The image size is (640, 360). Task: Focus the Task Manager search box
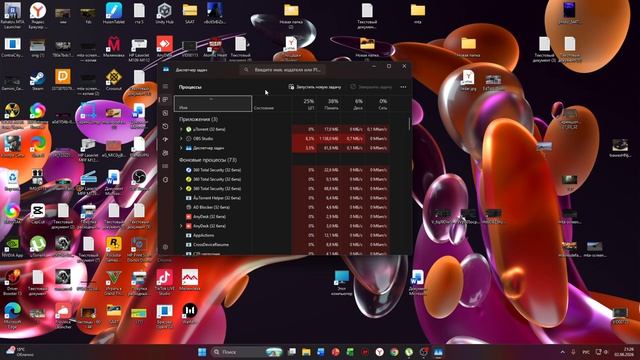coord(282,70)
